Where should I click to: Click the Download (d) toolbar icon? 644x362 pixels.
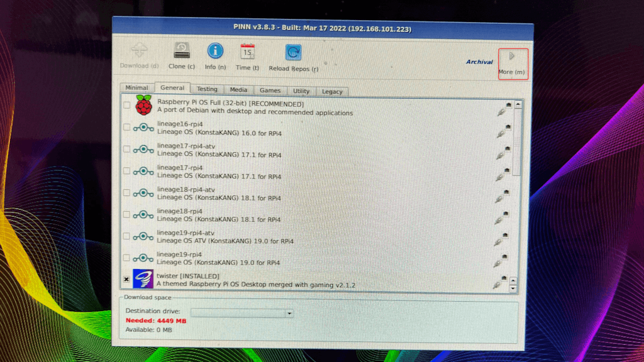tap(139, 56)
